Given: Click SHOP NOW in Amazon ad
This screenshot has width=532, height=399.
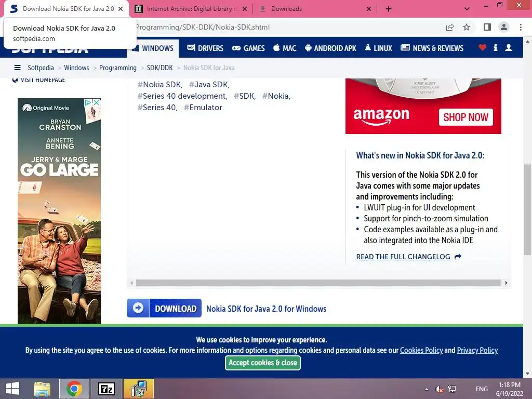Looking at the screenshot, I should [465, 117].
